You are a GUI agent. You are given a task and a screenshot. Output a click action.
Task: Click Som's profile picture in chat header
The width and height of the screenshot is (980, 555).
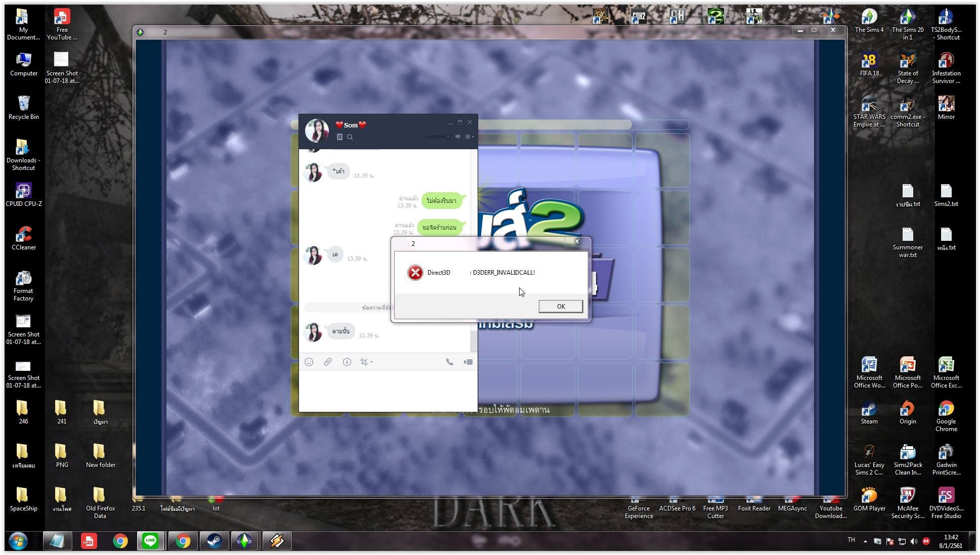(317, 130)
